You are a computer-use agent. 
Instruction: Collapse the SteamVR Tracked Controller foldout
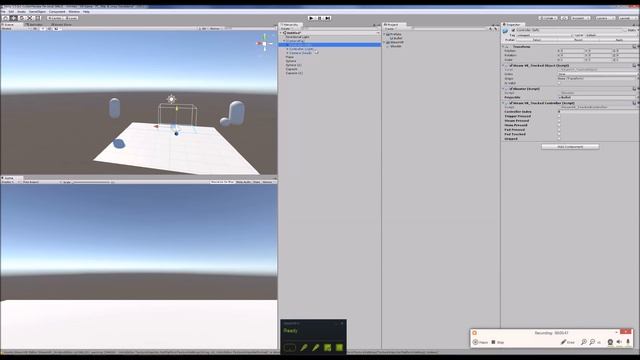click(x=504, y=103)
